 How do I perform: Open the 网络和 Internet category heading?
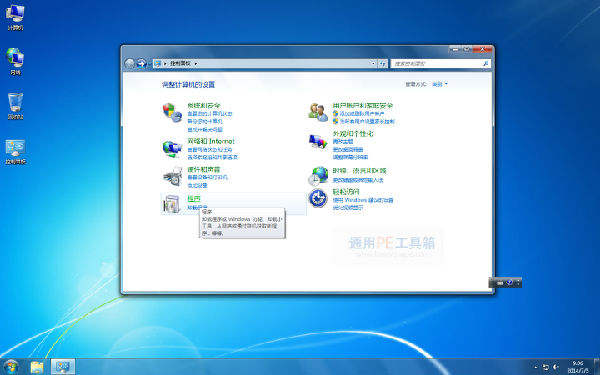click(211, 141)
